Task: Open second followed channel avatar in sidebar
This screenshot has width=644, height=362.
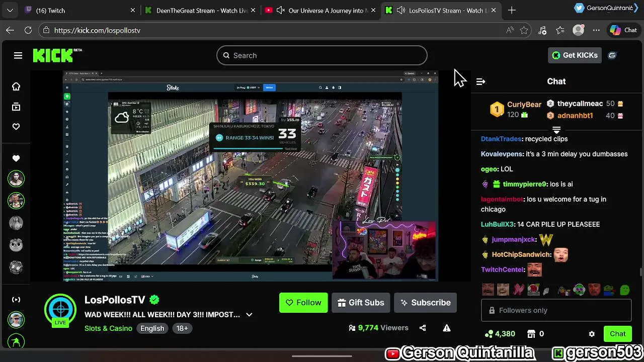Action: (x=16, y=201)
